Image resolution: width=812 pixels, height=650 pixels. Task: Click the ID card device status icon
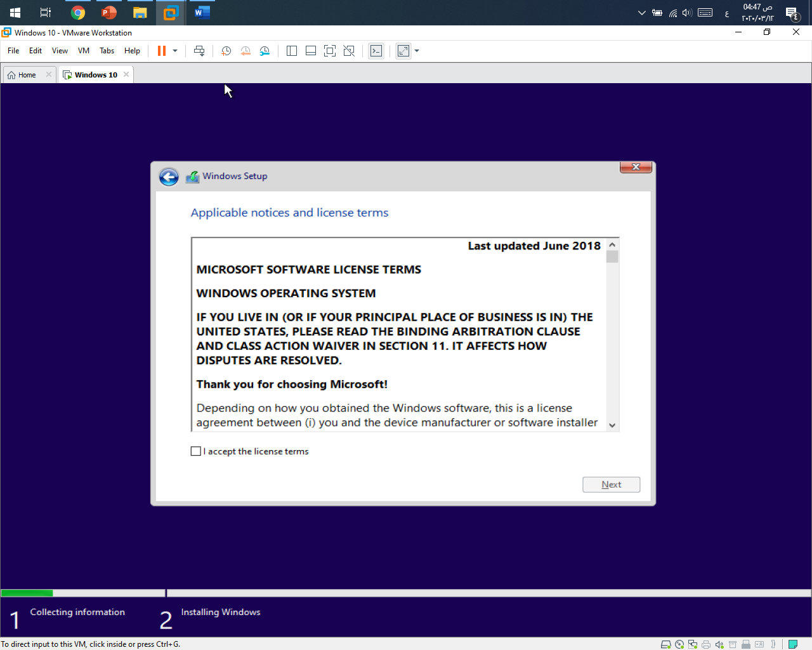click(x=759, y=644)
